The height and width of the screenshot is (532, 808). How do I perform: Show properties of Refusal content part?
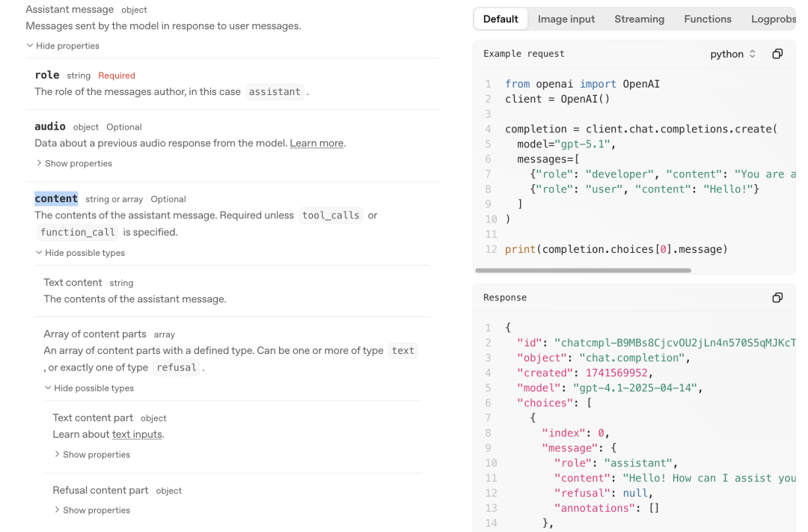point(92,510)
